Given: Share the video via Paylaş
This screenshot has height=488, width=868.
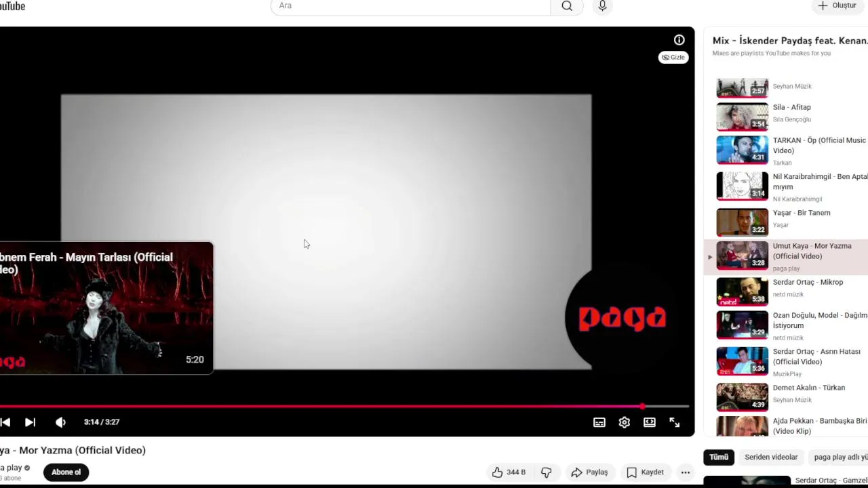Looking at the screenshot, I should [x=589, y=472].
